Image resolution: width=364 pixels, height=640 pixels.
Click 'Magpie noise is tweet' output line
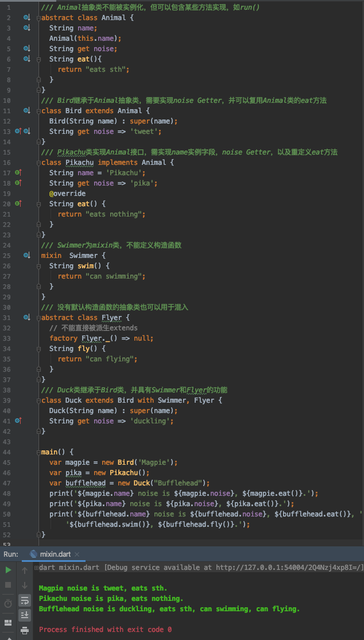point(103,588)
